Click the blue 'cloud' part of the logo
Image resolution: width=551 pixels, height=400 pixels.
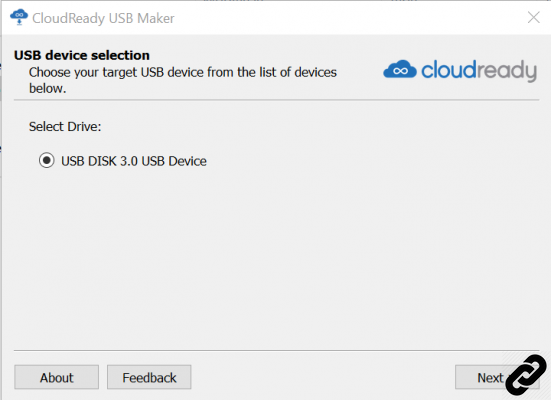(448, 69)
